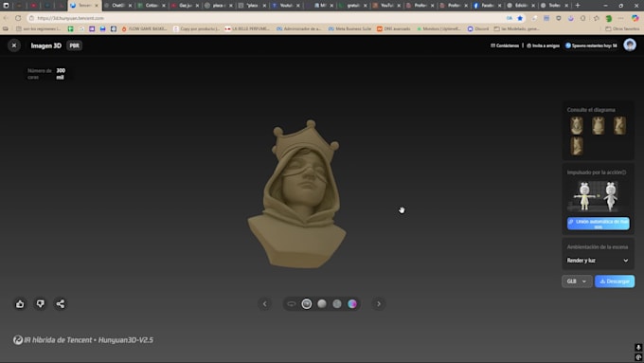Viewport: 644px width, 363px height.
Task: Open LA BELLE PERFUME bookmark
Action: pyautogui.click(x=247, y=28)
